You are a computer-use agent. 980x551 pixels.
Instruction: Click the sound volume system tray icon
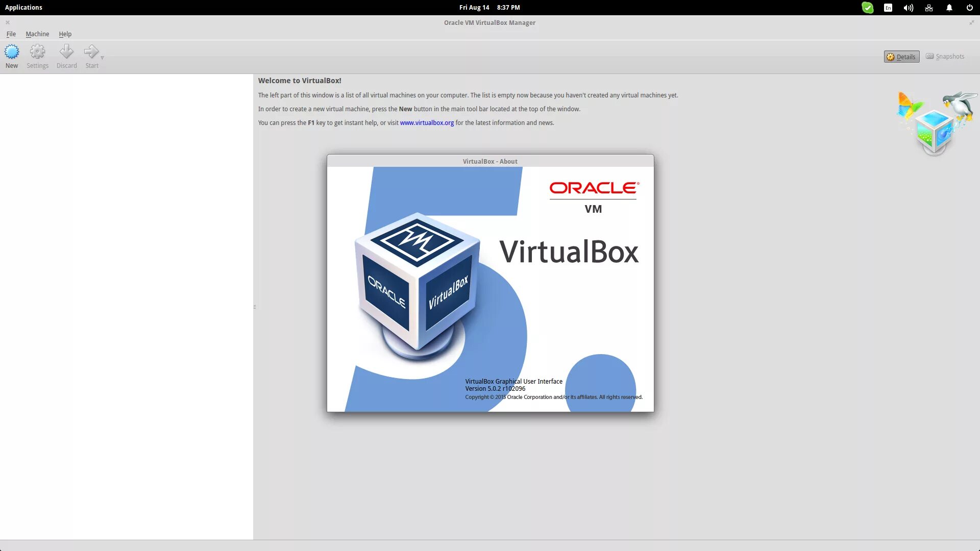point(908,8)
